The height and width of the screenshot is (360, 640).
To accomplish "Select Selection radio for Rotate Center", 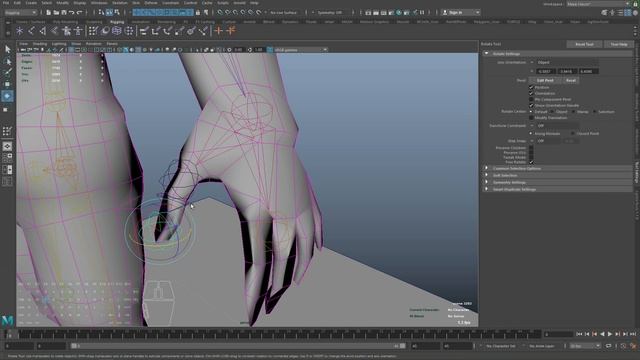I will [595, 111].
